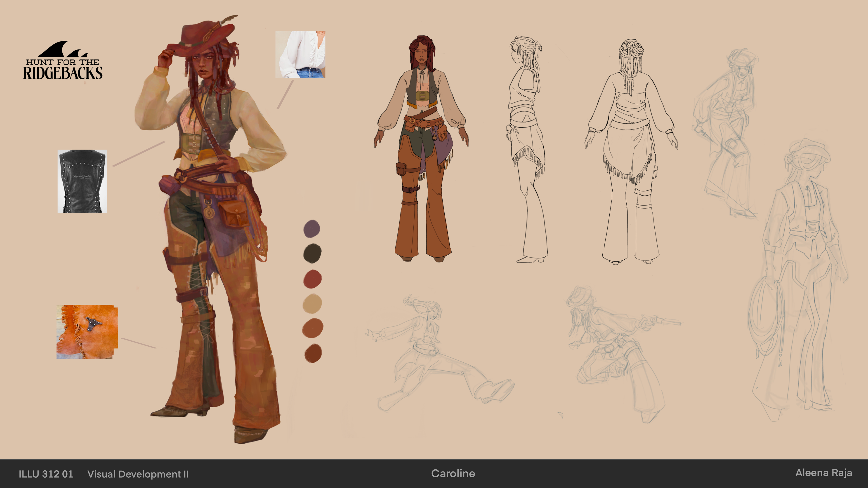The width and height of the screenshot is (868, 488).
Task: Click the Aleena Raja author name
Action: click(823, 473)
